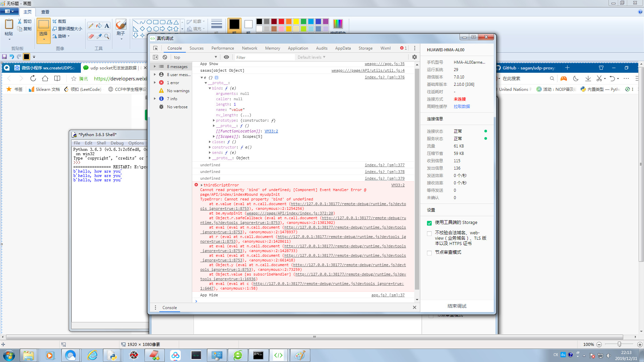
Task: Click the inspect element picker icon
Action: pos(155,48)
